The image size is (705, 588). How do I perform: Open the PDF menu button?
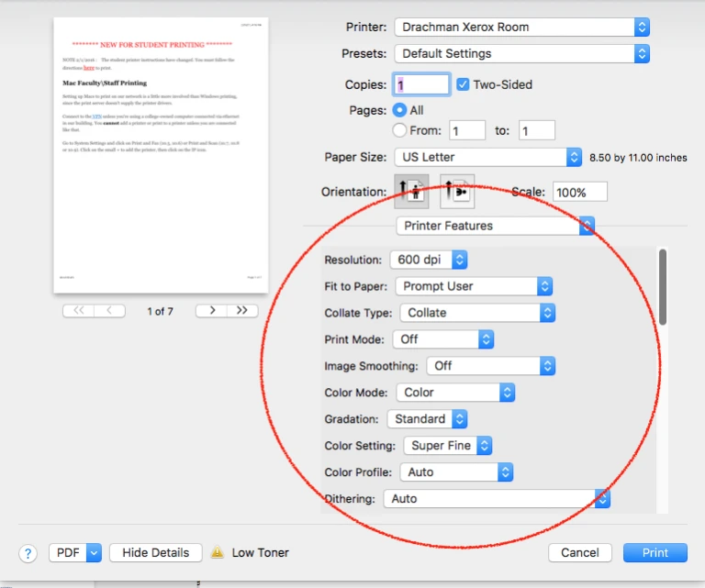coord(75,552)
